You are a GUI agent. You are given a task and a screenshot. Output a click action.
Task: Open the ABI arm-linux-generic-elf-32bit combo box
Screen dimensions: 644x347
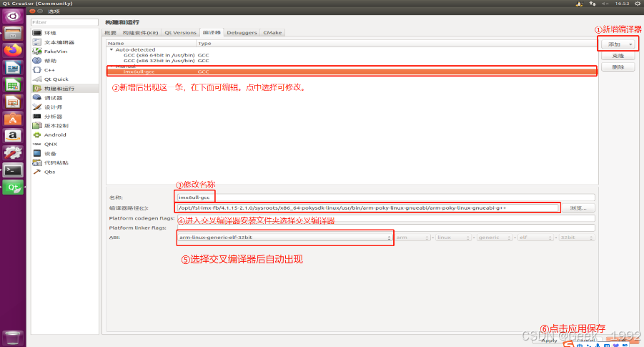pos(285,238)
